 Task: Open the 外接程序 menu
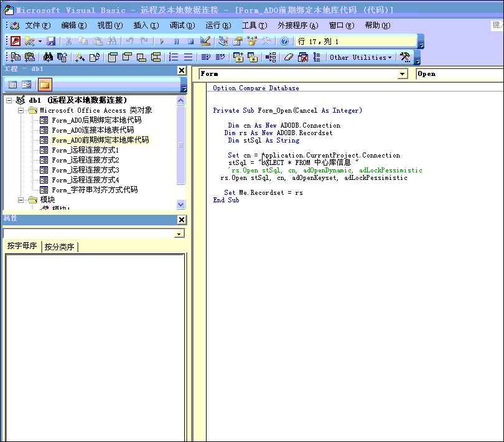(x=298, y=26)
